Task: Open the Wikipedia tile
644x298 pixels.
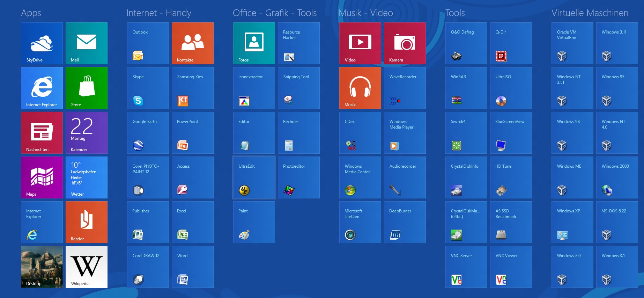Action: click(87, 267)
